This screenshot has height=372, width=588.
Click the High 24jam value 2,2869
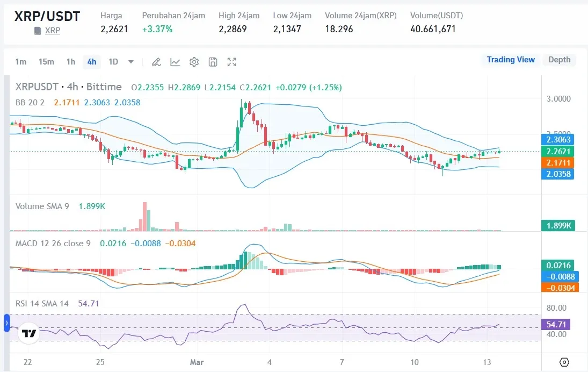coord(233,29)
